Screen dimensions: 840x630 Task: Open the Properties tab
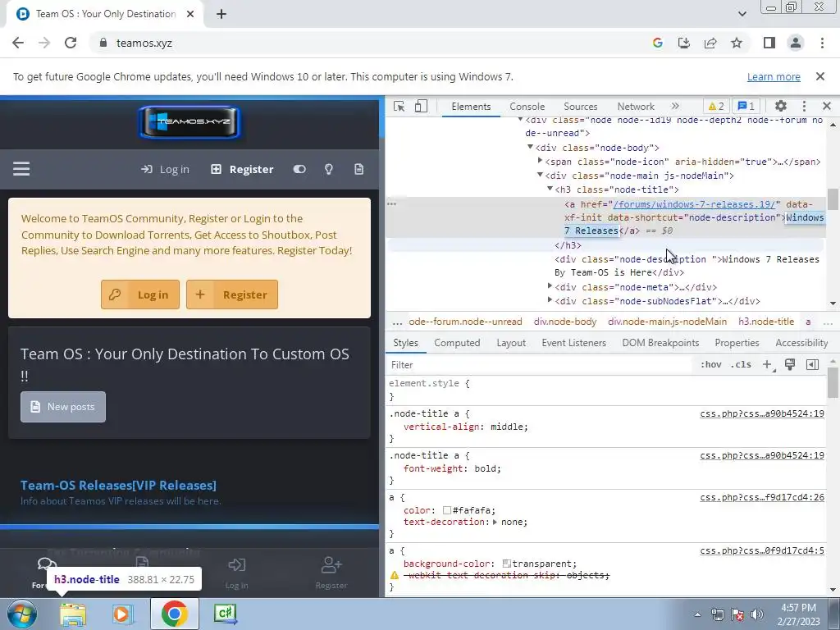tap(737, 343)
